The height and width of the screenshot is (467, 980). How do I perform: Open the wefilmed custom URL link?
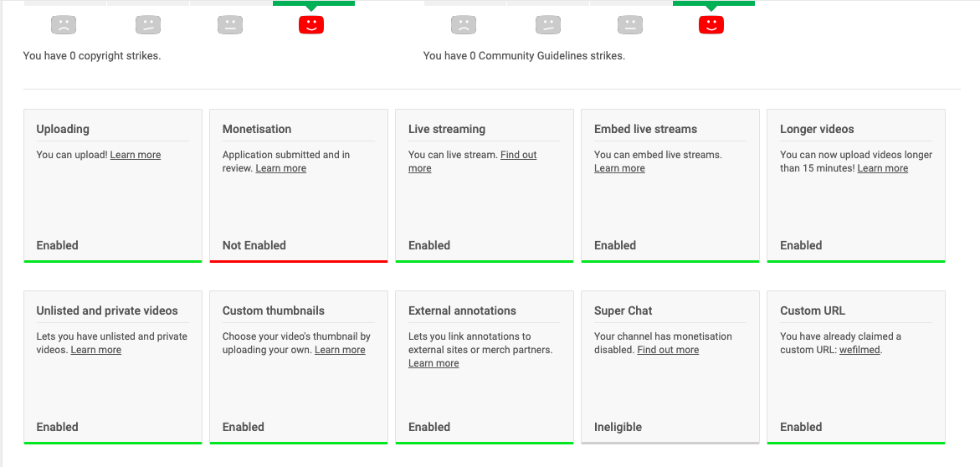[859, 350]
